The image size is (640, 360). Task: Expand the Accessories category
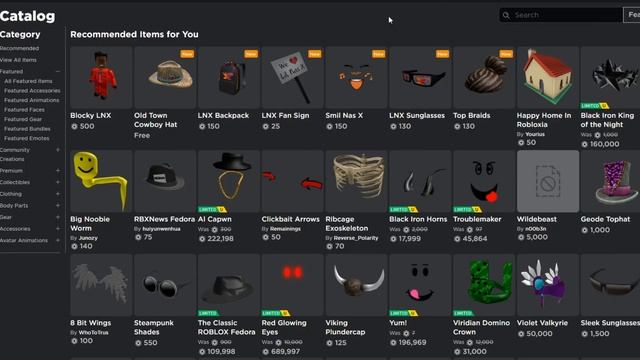click(x=58, y=229)
